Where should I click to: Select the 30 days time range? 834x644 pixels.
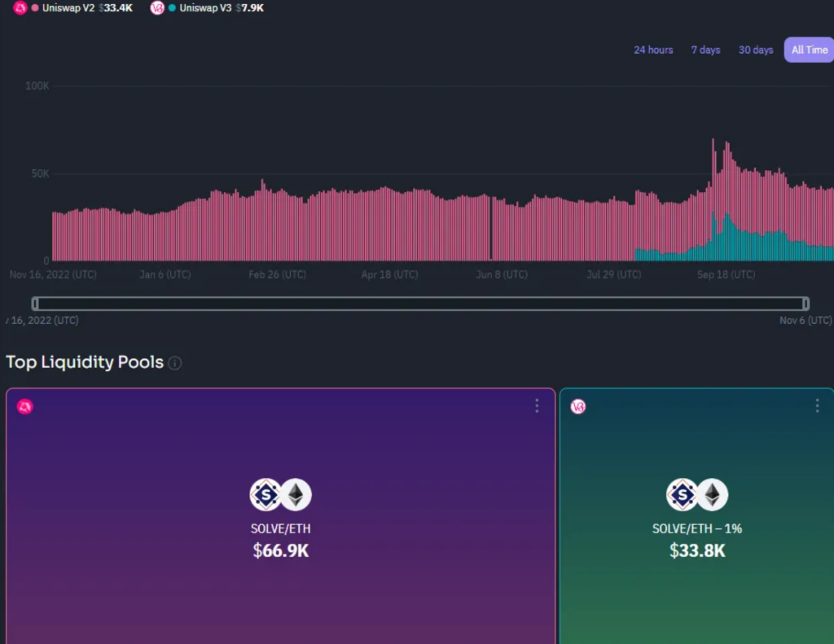[x=755, y=50]
